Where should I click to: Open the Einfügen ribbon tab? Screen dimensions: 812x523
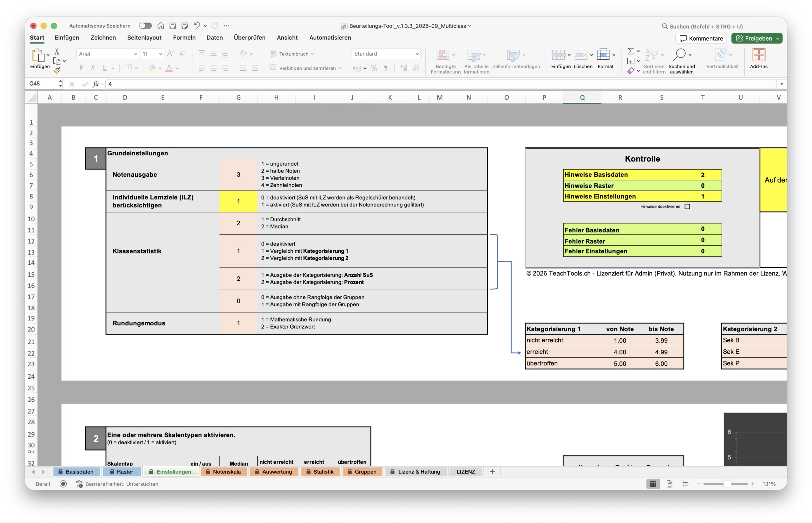coord(67,38)
